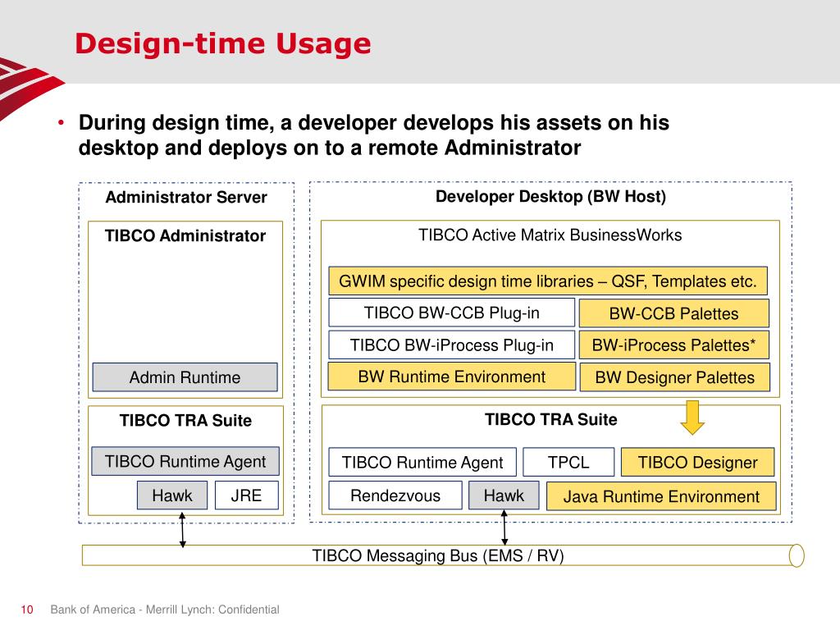The height and width of the screenshot is (630, 840).
Task: Select 'TIBCO Active Matrix BusinessWorks' label
Action: pyautogui.click(x=550, y=235)
